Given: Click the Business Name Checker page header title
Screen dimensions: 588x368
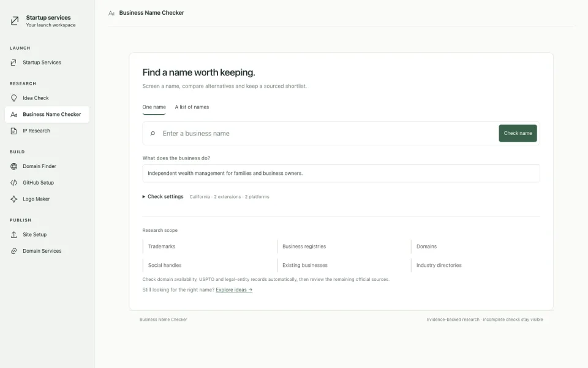Looking at the screenshot, I should [x=151, y=13].
